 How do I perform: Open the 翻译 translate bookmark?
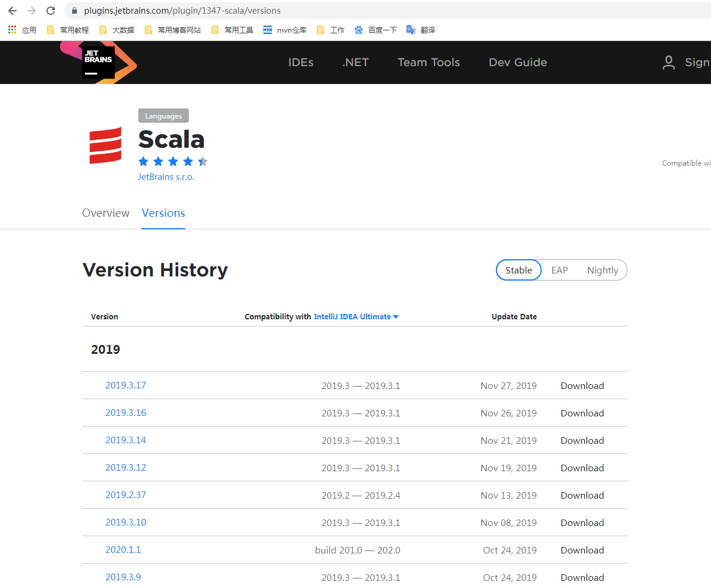[x=421, y=30]
